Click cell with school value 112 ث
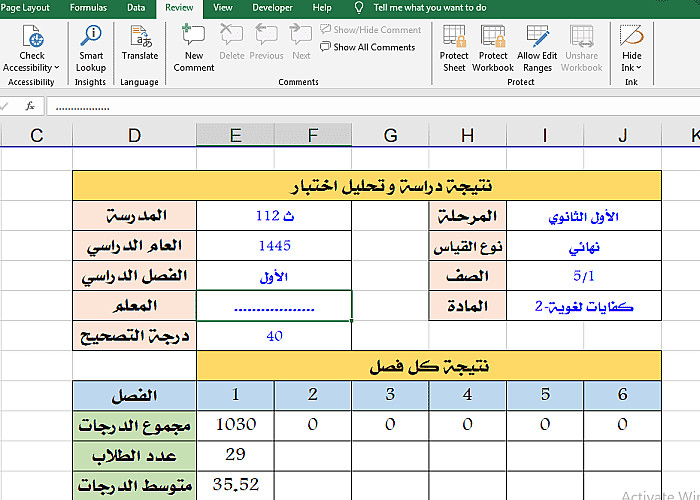Viewport: 700px width, 500px height. pyautogui.click(x=274, y=216)
